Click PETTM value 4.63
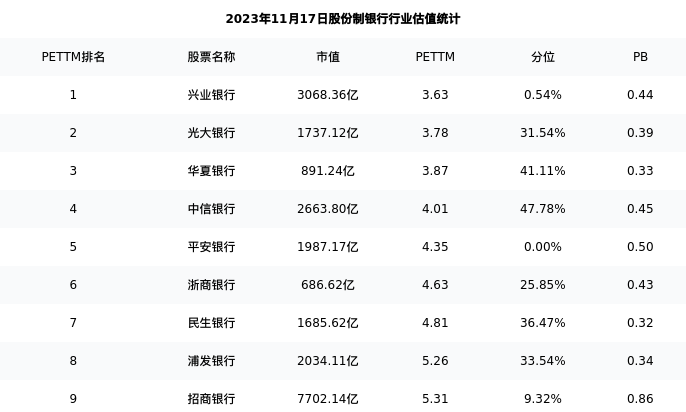The height and width of the screenshot is (412, 686). click(x=435, y=285)
